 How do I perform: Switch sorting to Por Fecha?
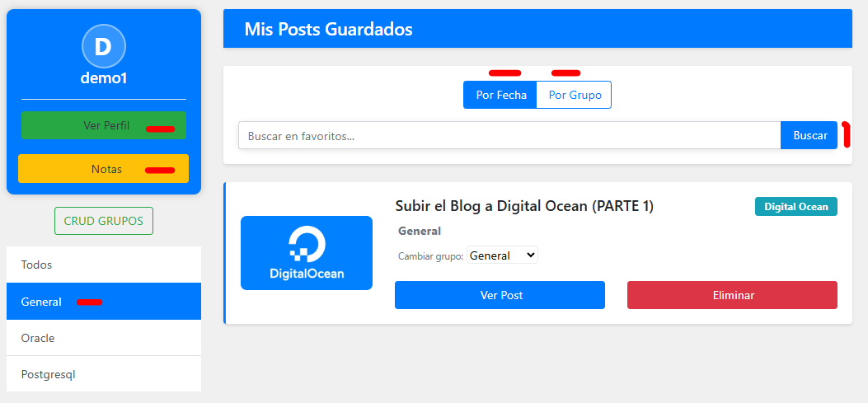[500, 95]
